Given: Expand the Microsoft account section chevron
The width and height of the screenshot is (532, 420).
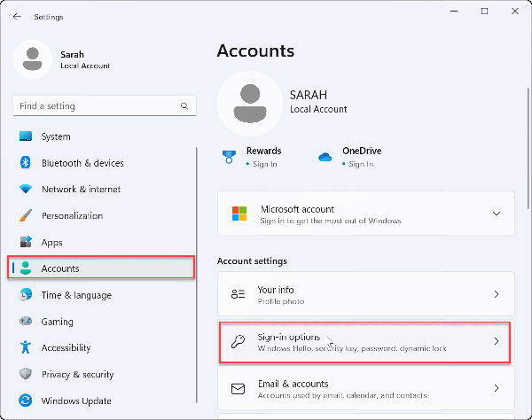Looking at the screenshot, I should pos(496,214).
